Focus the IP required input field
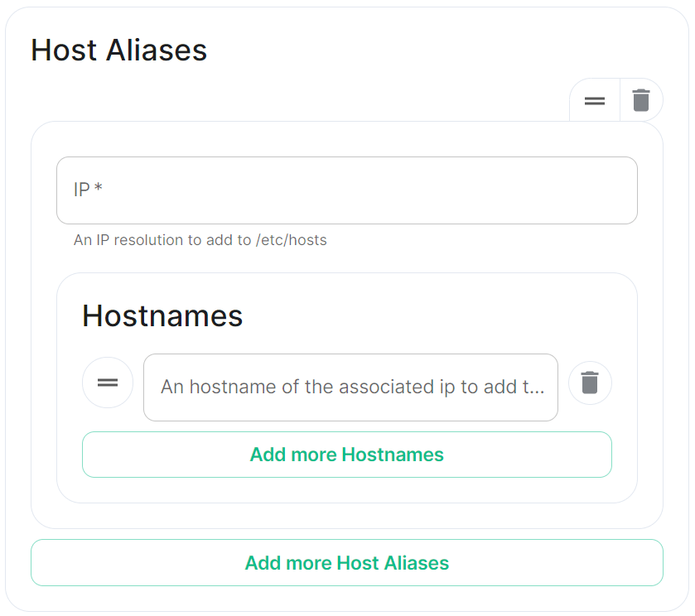Viewport: 695px width, 616px height. (x=347, y=190)
